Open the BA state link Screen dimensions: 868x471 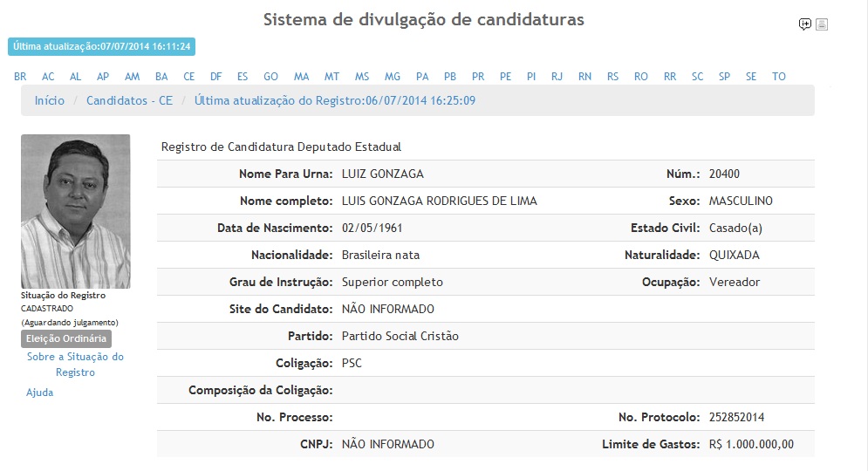coord(161,77)
